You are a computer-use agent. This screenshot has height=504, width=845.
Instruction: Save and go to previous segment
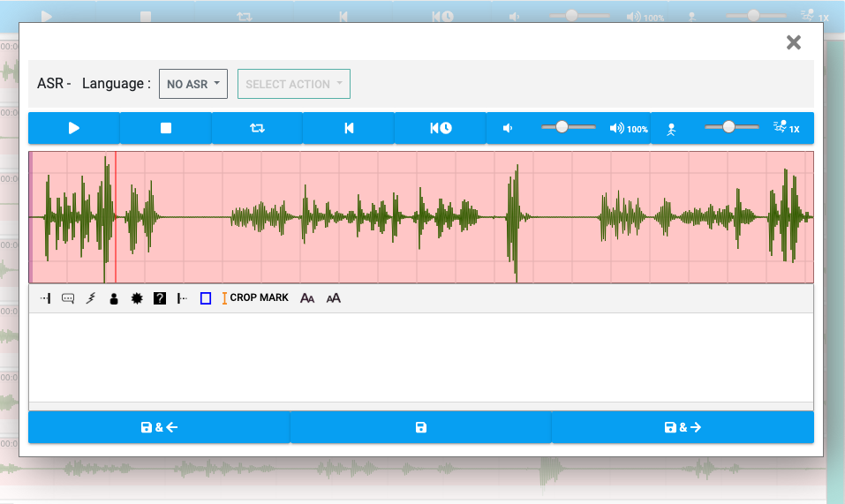pyautogui.click(x=159, y=427)
